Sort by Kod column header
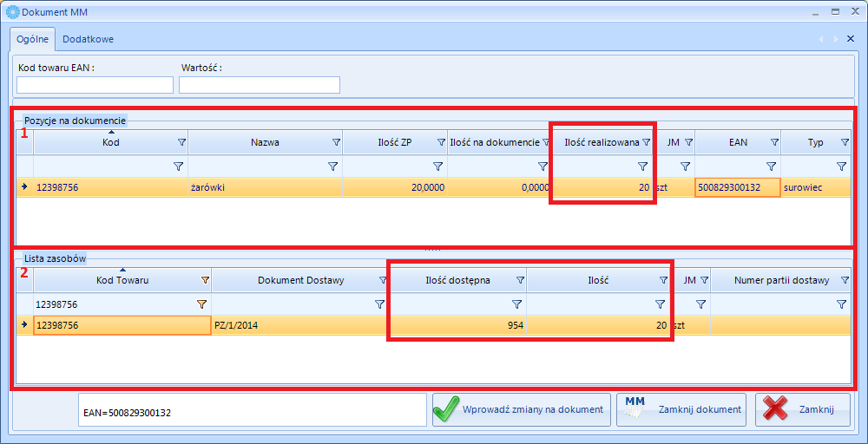 111,143
